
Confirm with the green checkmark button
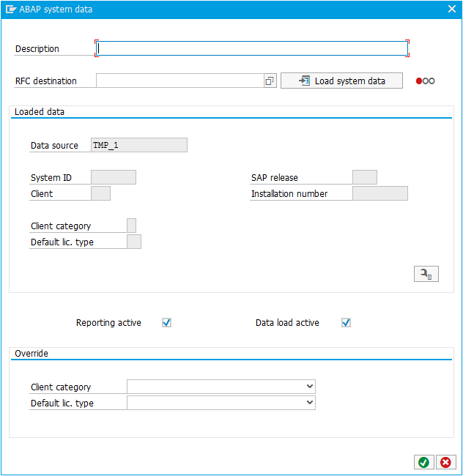(423, 462)
